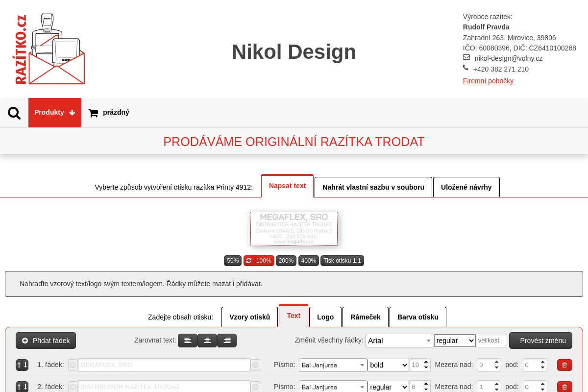Expand the Produkty menu

coord(54,112)
